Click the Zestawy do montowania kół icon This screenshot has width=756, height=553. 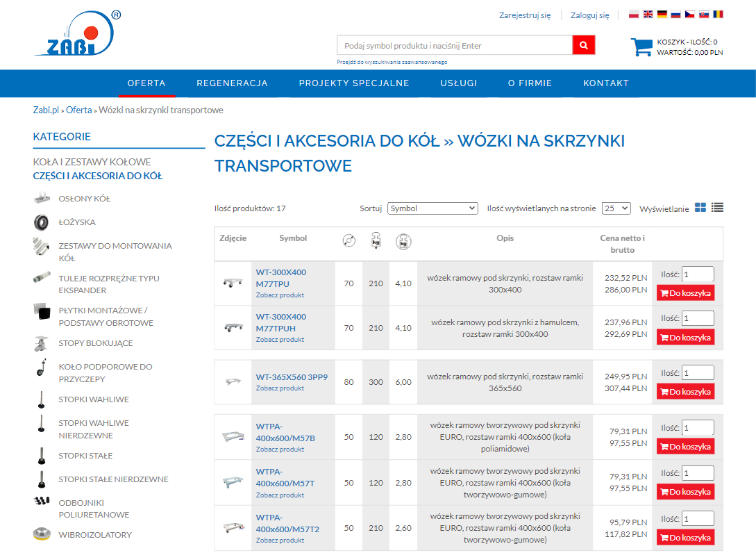(x=41, y=246)
